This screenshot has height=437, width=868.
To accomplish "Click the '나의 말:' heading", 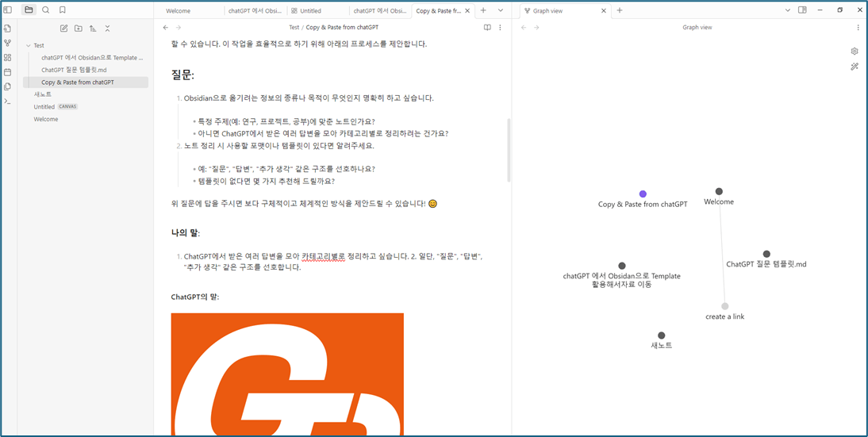I will pos(186,233).
